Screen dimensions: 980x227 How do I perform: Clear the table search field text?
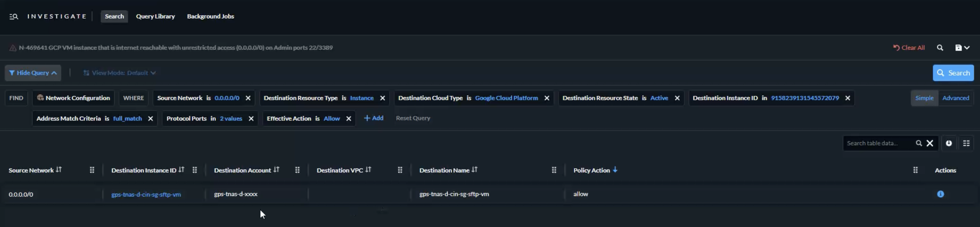pos(930,143)
